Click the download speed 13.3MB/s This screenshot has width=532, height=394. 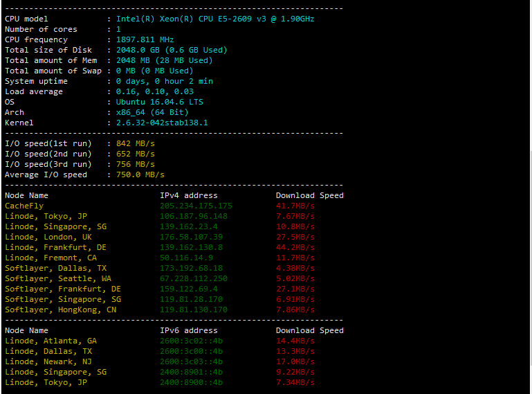pos(295,351)
